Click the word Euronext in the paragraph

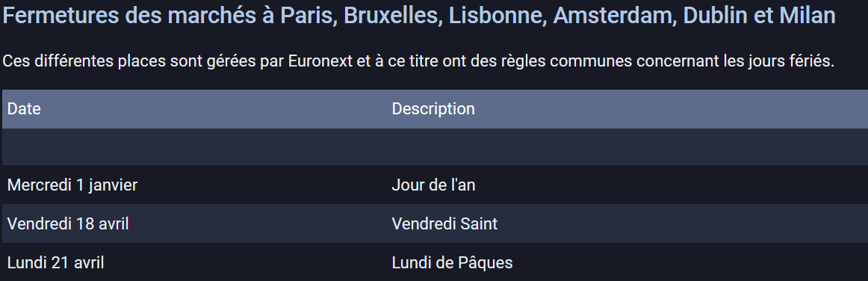point(320,61)
